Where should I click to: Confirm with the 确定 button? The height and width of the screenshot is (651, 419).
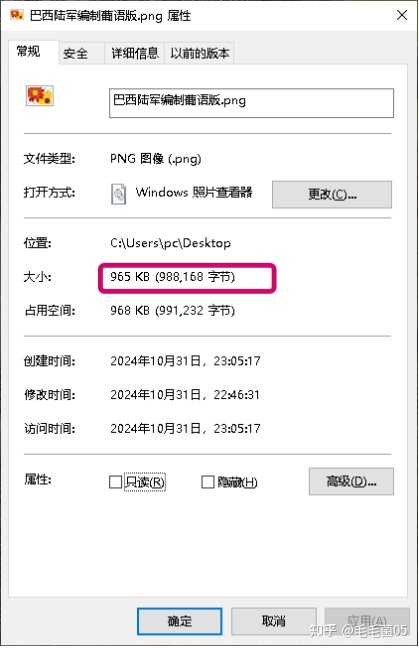[179, 621]
